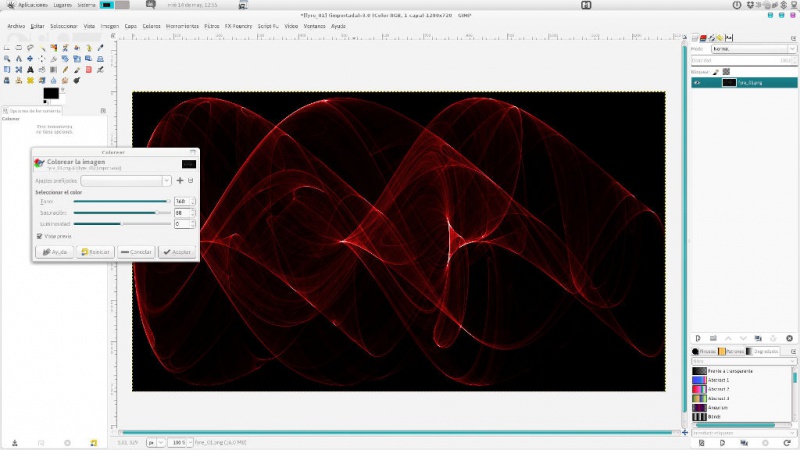Open the Aplicaciones system menu
This screenshot has height=450, width=800.
[x=33, y=5]
